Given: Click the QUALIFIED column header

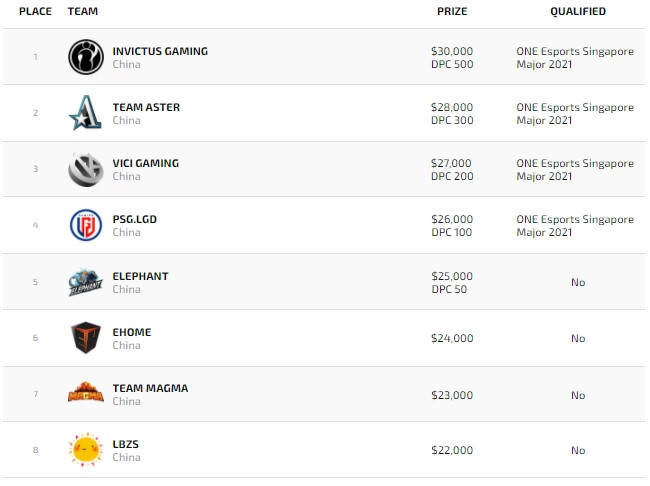Looking at the screenshot, I should tap(577, 12).
